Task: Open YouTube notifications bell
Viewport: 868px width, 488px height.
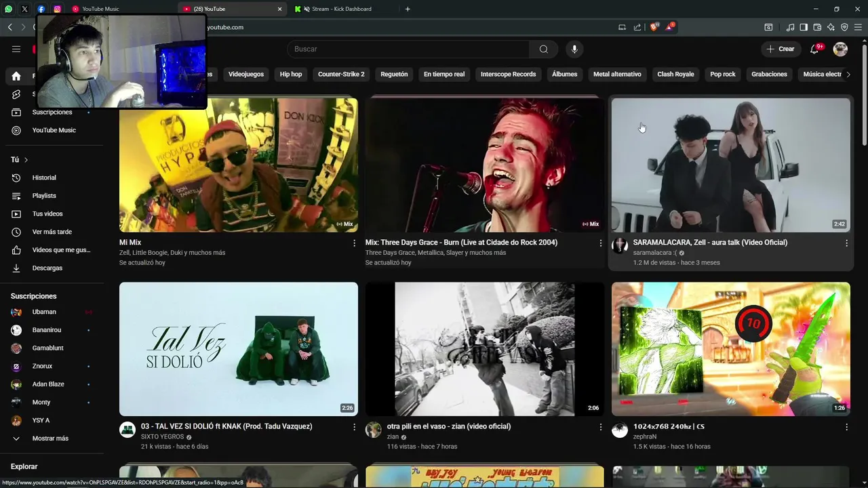Action: [x=815, y=49]
